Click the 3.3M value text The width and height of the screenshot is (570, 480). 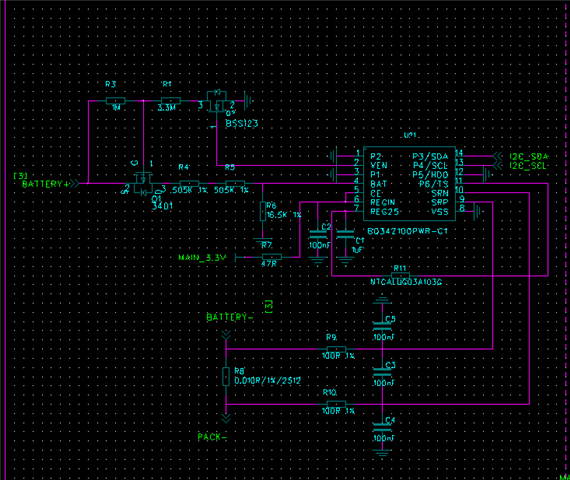[167, 108]
